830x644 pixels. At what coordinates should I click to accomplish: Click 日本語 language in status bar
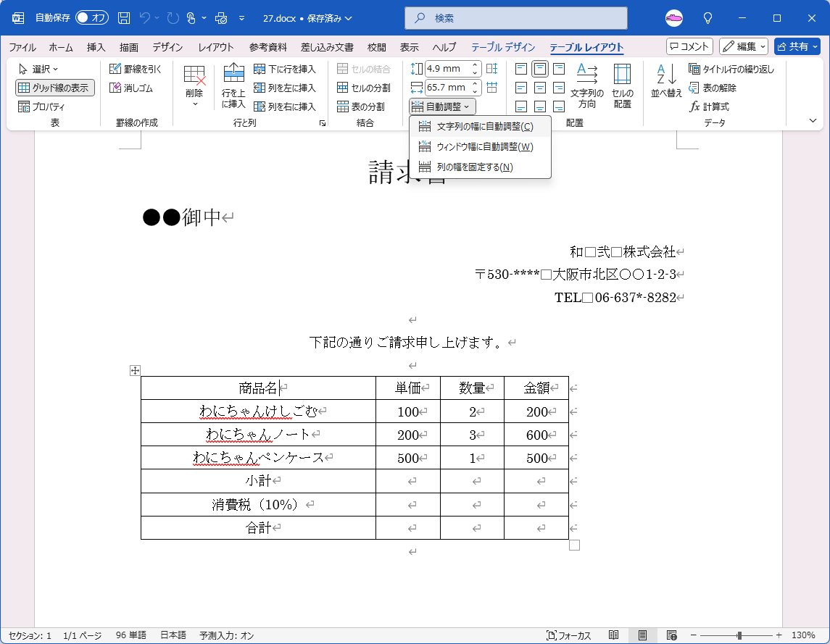(173, 635)
